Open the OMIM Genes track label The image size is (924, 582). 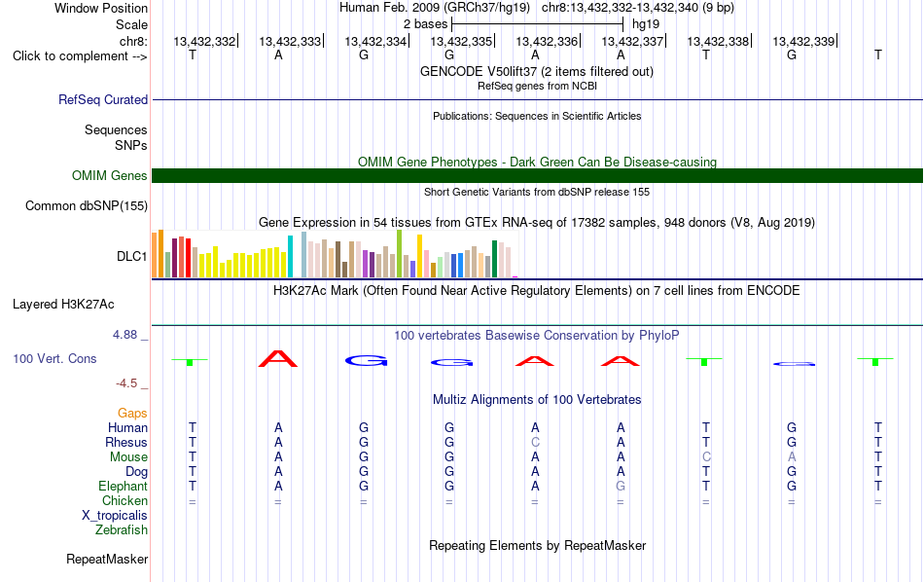click(x=109, y=176)
